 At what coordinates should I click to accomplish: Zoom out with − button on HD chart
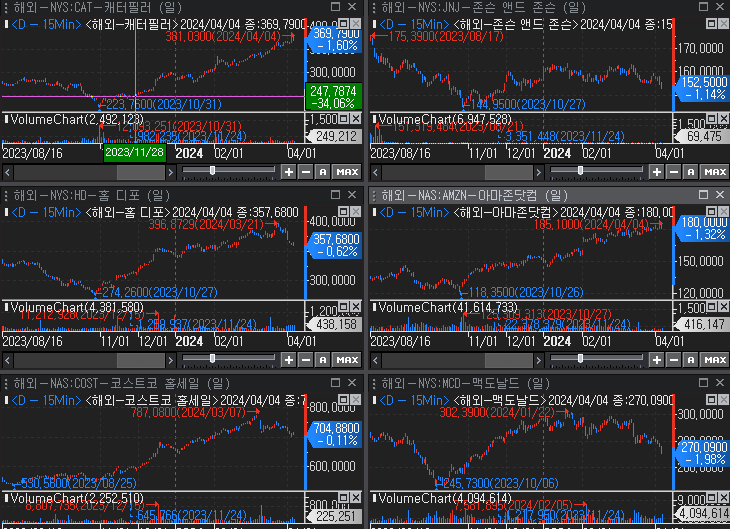[x=305, y=360]
